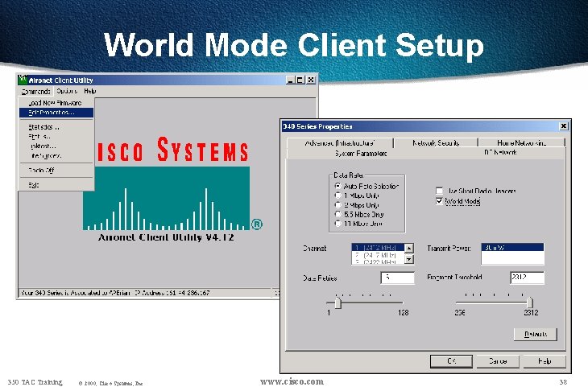
Task: Select Edit Properties menu entry
Action: point(56,113)
